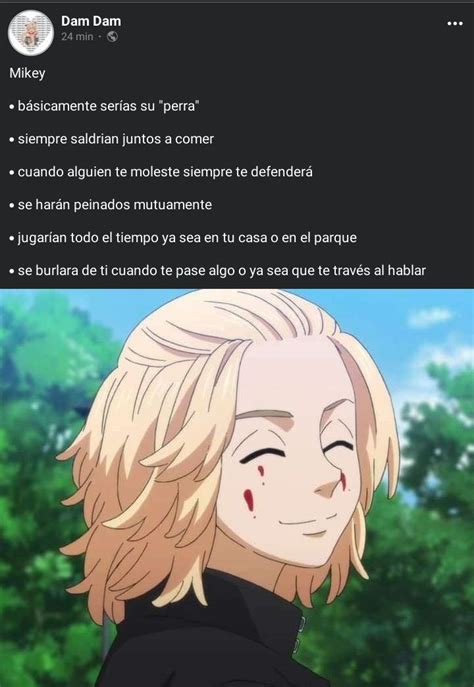Click the globe public-audience icon
The width and height of the screenshot is (474, 687).
112,37
